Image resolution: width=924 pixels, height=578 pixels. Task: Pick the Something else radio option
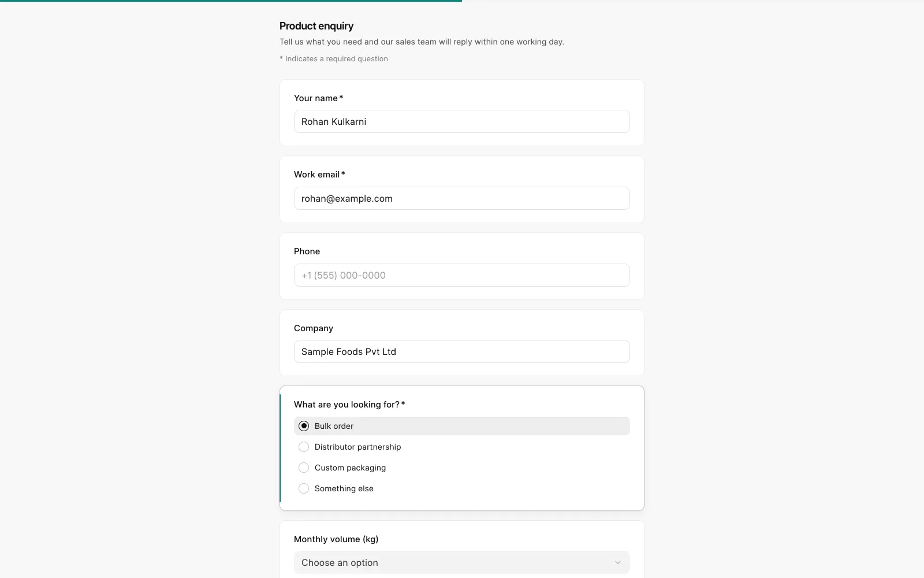461,488
